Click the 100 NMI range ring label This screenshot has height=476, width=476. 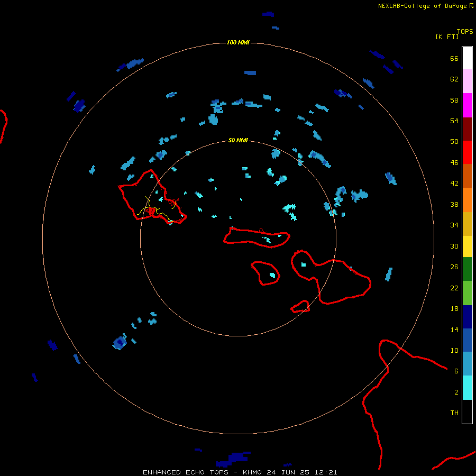coord(238,42)
